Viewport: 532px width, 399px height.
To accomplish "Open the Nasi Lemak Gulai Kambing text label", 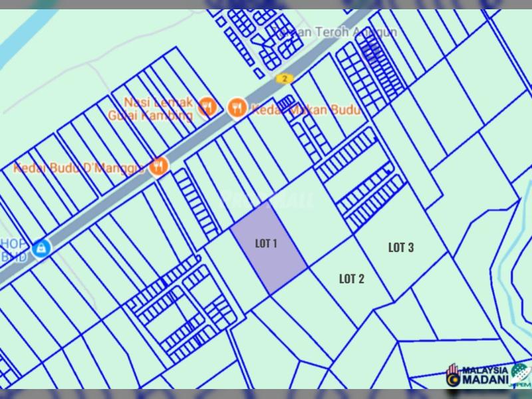I will click(x=158, y=108).
